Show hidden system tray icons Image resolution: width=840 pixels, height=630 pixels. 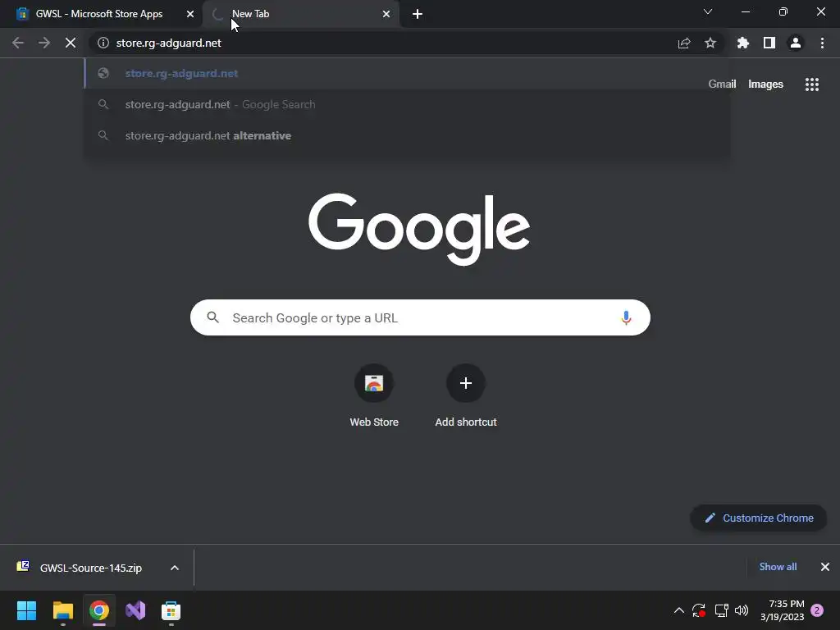(x=678, y=610)
